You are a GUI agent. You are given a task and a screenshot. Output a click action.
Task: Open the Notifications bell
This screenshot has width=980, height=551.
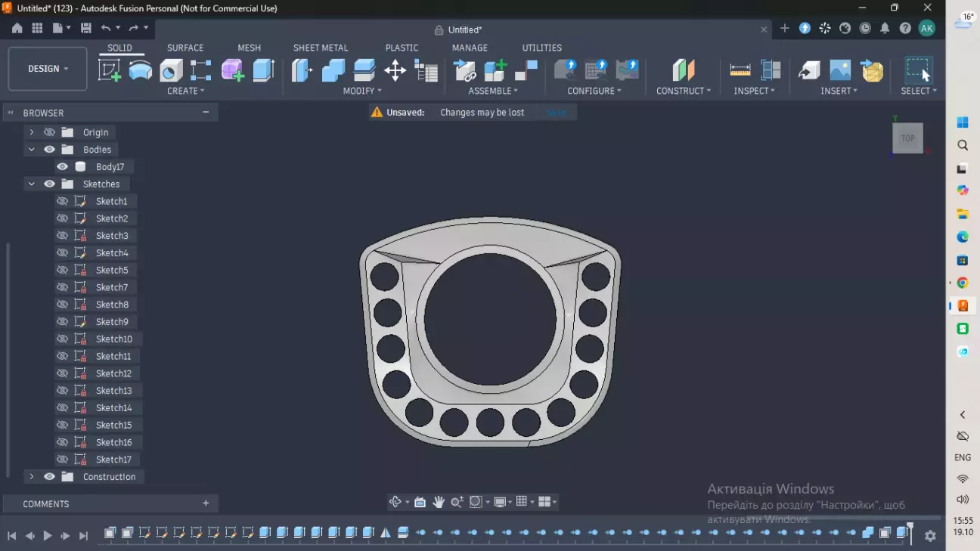pos(885,28)
